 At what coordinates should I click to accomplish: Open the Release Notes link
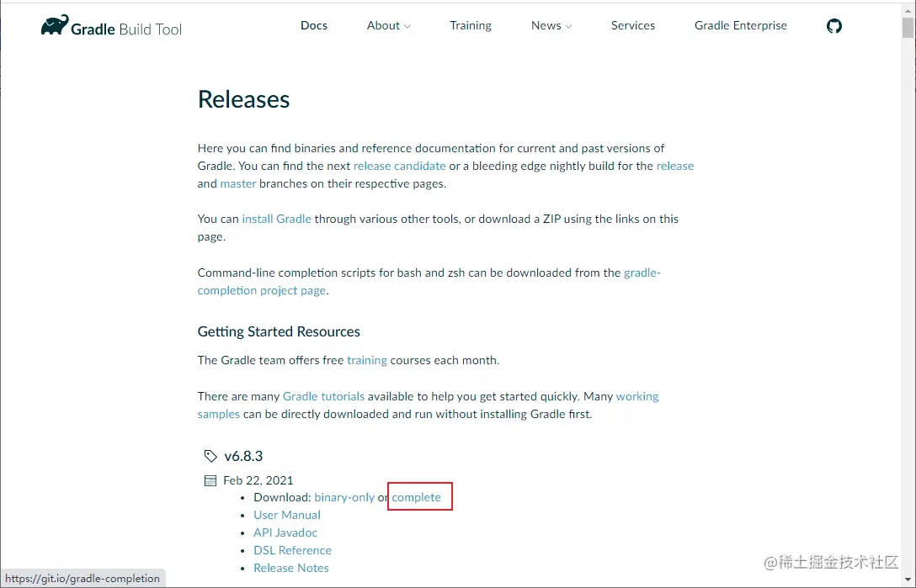click(x=291, y=568)
